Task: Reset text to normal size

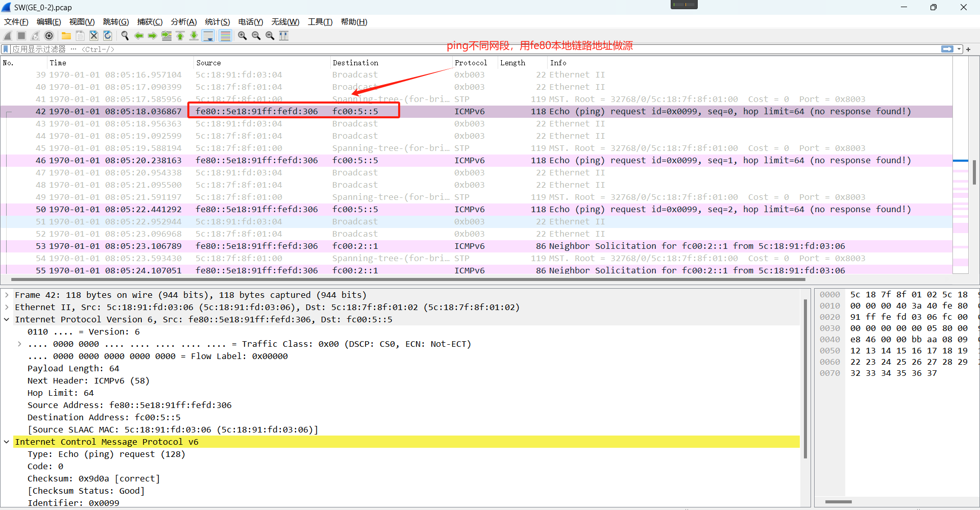Action: coord(270,36)
